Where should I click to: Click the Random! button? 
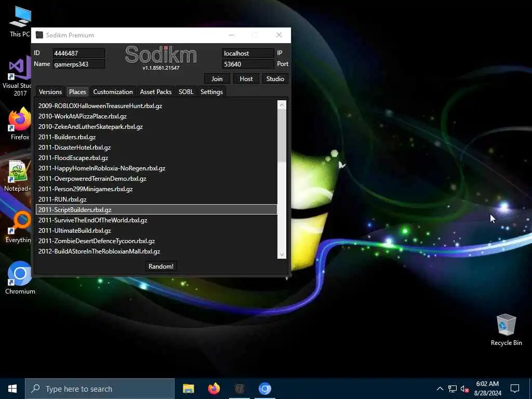(161, 267)
